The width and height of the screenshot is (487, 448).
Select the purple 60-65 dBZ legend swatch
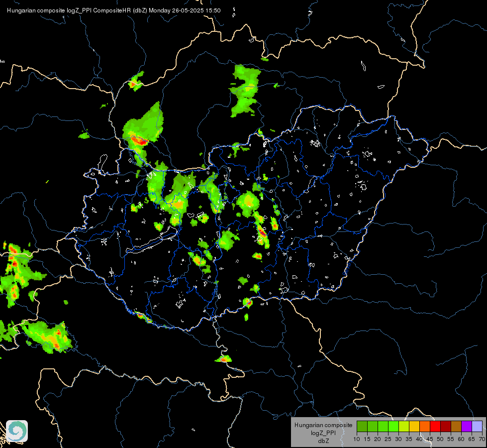tap(467, 426)
